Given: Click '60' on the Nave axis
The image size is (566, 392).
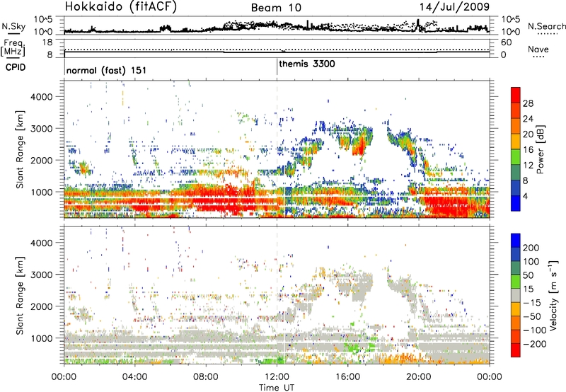Looking at the screenshot, I should (506, 42).
